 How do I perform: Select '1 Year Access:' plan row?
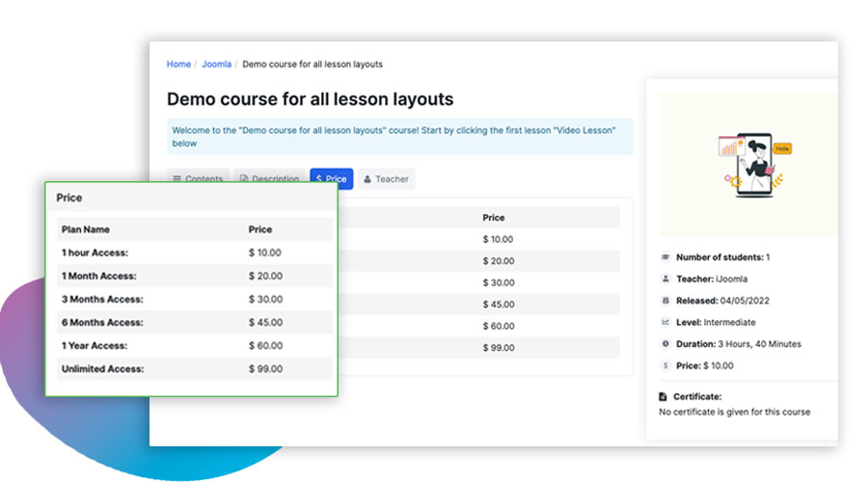point(194,345)
